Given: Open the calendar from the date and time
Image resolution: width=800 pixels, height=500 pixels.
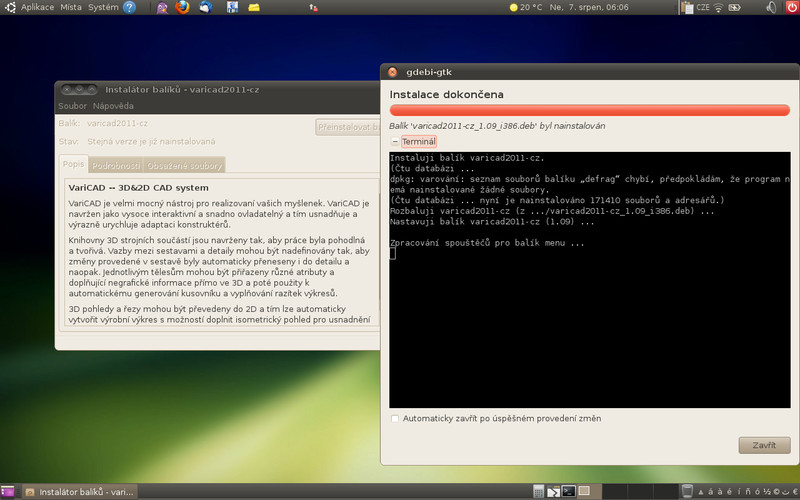Looking at the screenshot, I should (x=589, y=7).
